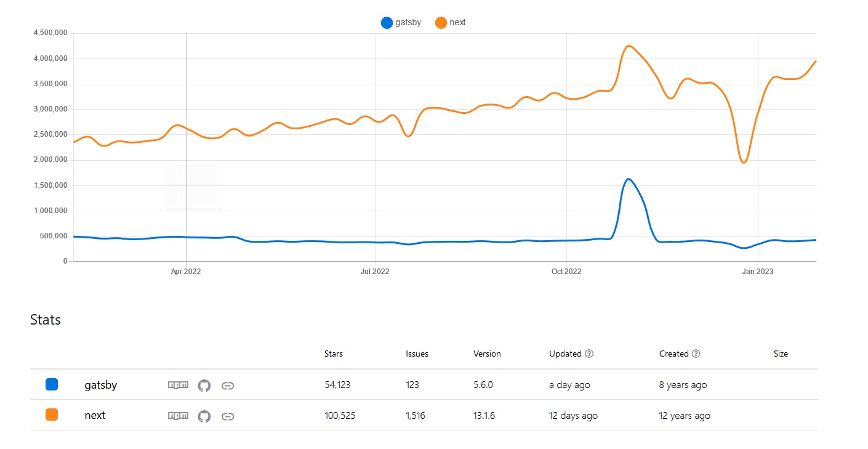Open gatsby's npm page icon
This screenshot has height=449, width=868.
(x=178, y=386)
